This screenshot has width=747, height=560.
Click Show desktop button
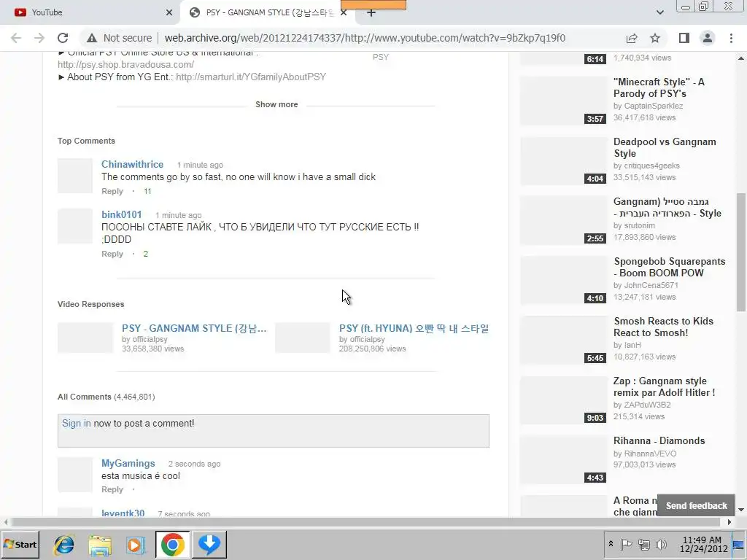pyautogui.click(x=740, y=544)
